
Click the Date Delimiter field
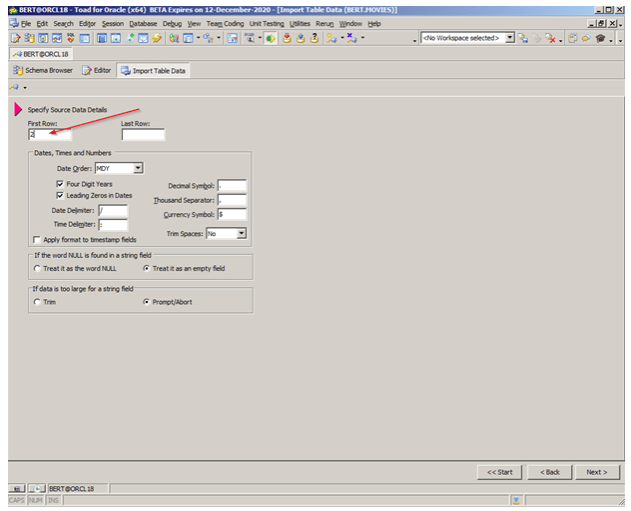click(x=113, y=210)
